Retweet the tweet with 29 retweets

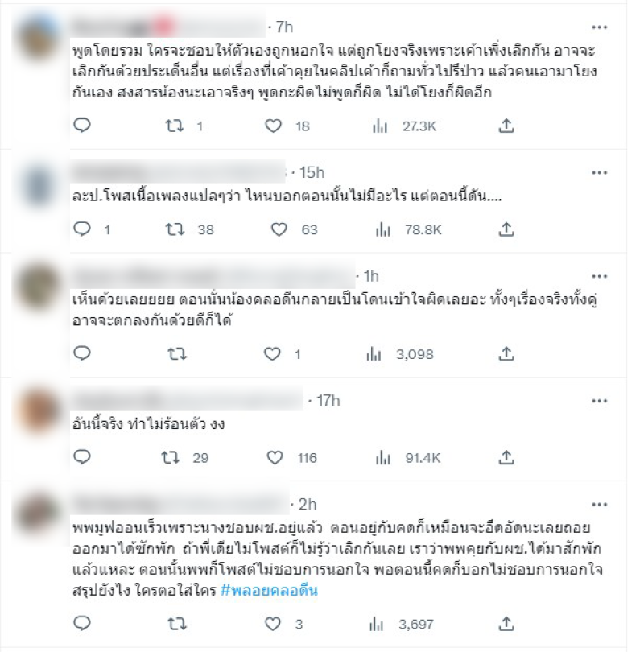[x=171, y=457]
